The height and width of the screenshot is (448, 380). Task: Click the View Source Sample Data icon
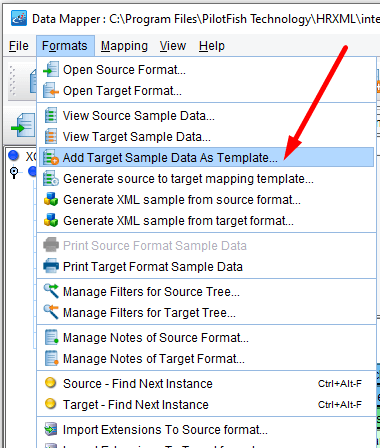click(x=51, y=116)
